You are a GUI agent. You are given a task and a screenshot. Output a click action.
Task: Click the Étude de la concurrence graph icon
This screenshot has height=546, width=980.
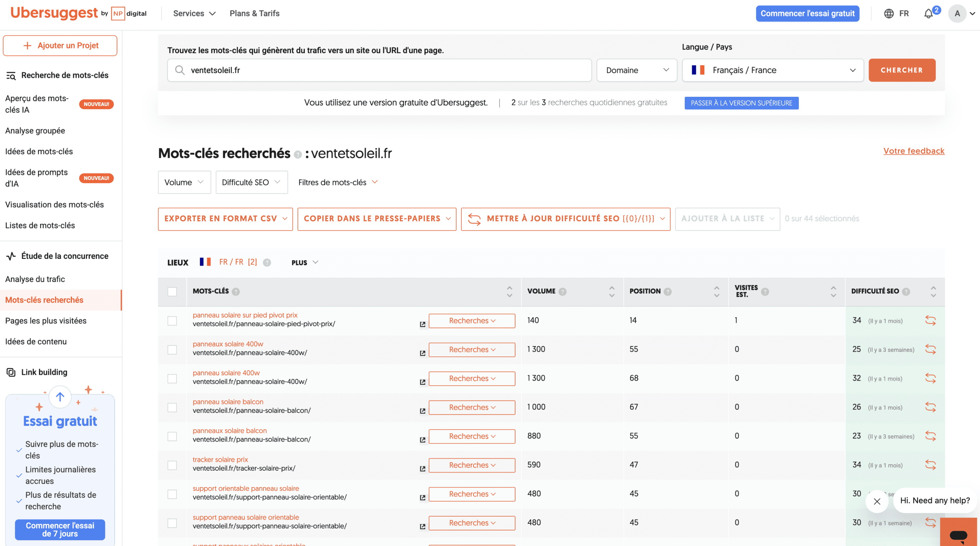[10, 256]
